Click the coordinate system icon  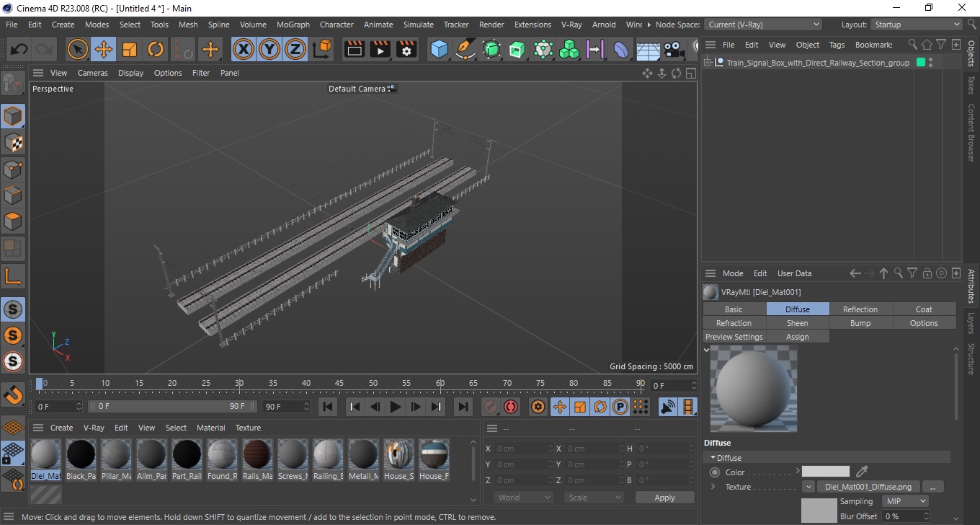click(322, 50)
